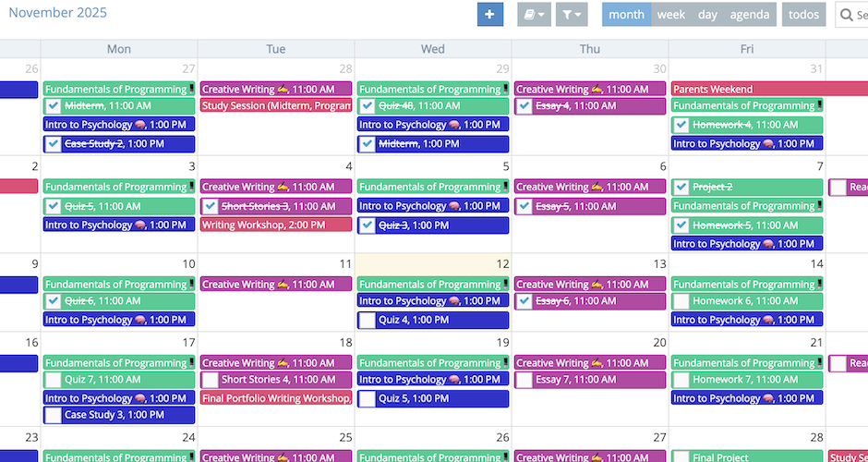Viewport: 868px width, 462px height.
Task: Check the Quiz 4 task checkbox
Action: [x=367, y=321]
